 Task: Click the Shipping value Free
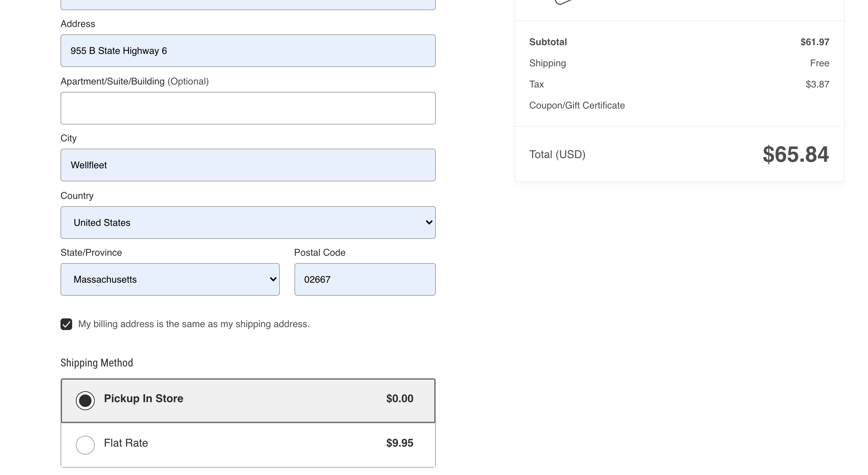tap(820, 63)
